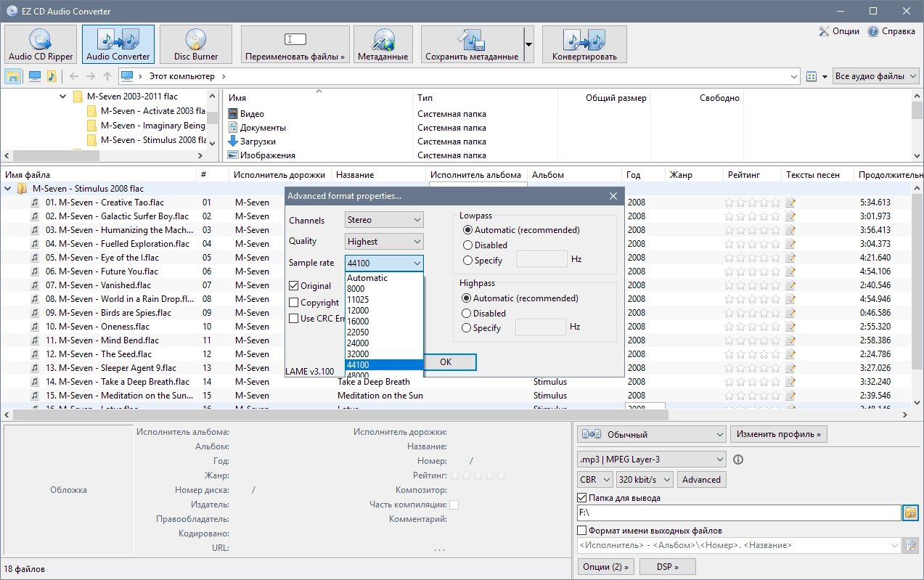Toggle Папка для вывода checkbox
Screen dimensions: 924x580
tap(582, 498)
